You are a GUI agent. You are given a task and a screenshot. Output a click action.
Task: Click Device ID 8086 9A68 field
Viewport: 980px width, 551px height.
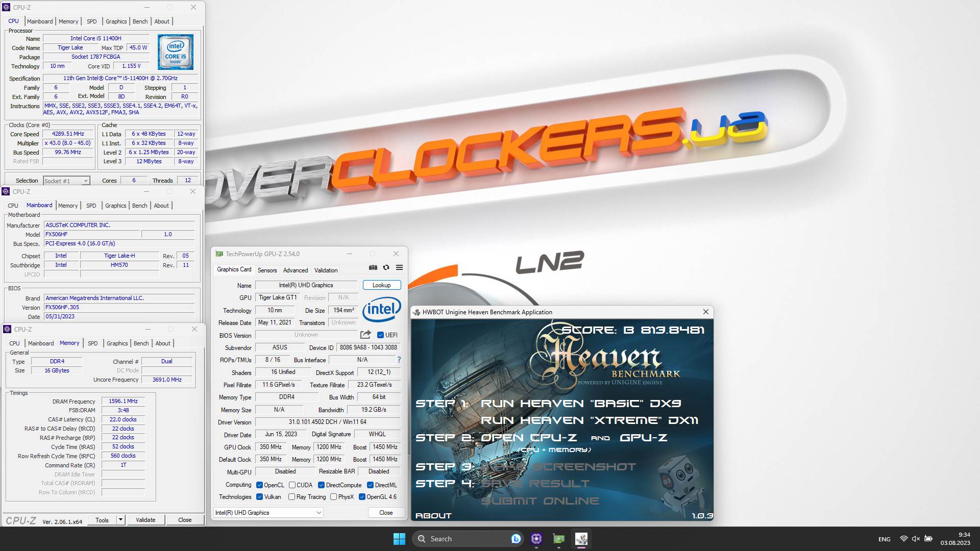(368, 347)
